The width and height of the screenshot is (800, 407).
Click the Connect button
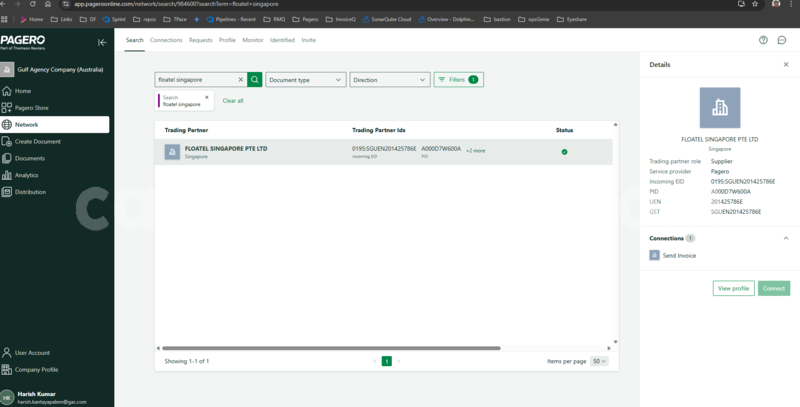coord(774,288)
